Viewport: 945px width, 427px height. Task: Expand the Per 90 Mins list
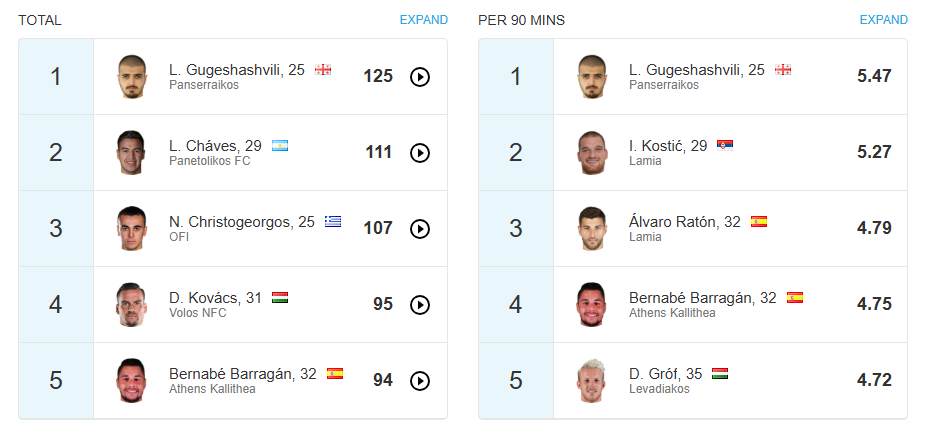click(x=883, y=20)
